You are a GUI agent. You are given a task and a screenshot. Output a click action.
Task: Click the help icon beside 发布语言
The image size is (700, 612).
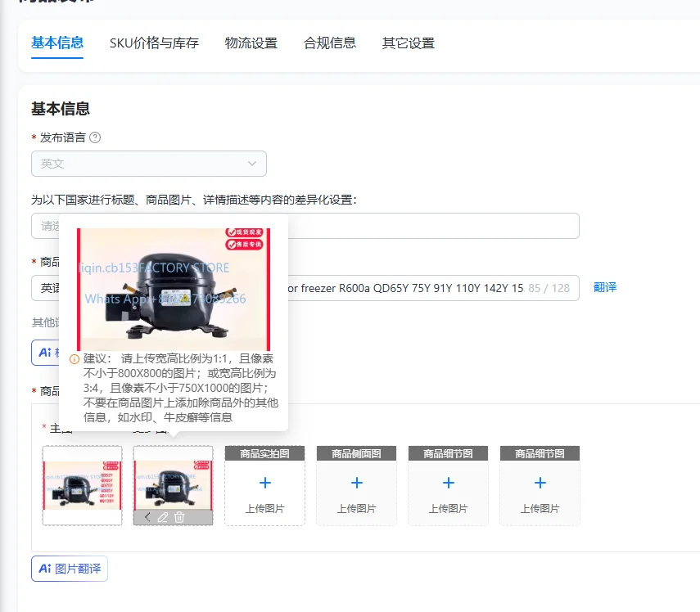(x=95, y=137)
